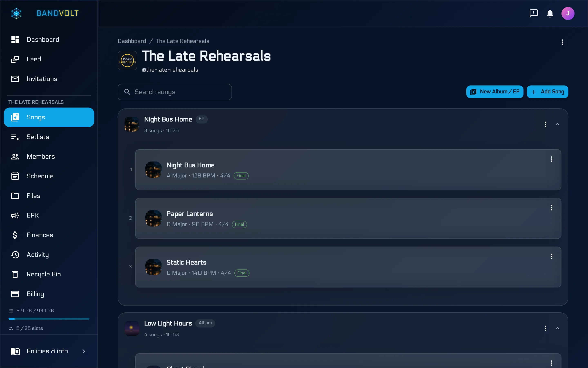The image size is (588, 368).
Task: Collapse the Low Light Hours album
Action: pos(557,328)
